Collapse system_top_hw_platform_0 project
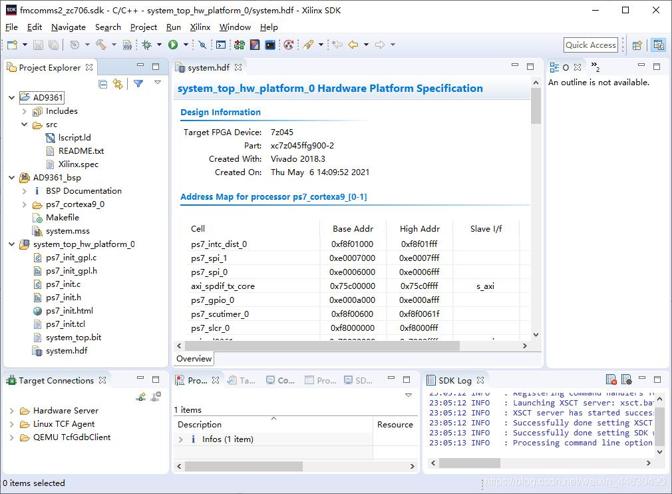This screenshot has width=672, height=494. 12,244
